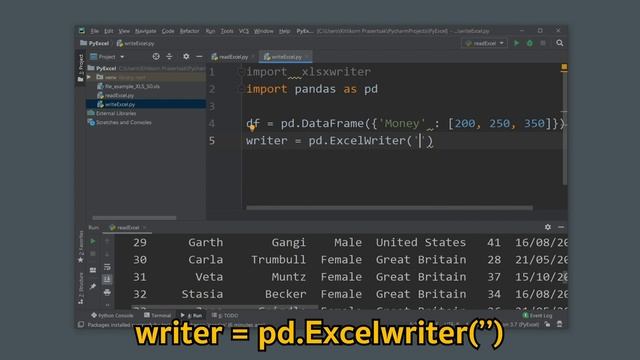The image size is (640, 360).
Task: Print the Run console output
Action: (x=107, y=292)
